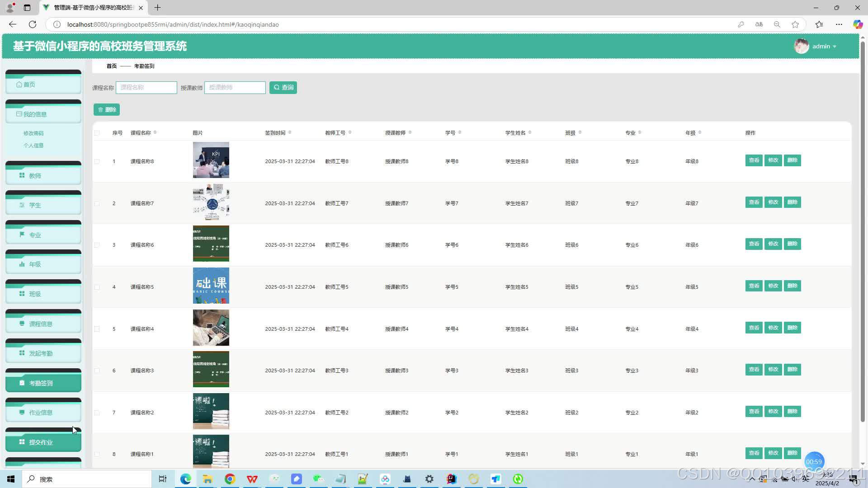Click the trash icon on top 删除 button
Viewport: 868px width, 488px height.
coord(101,110)
